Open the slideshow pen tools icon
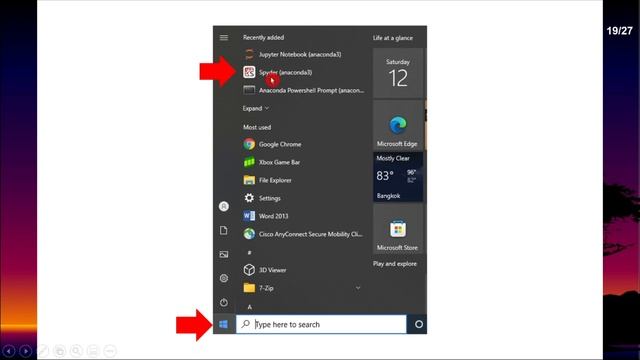640x360 pixels. click(43, 351)
